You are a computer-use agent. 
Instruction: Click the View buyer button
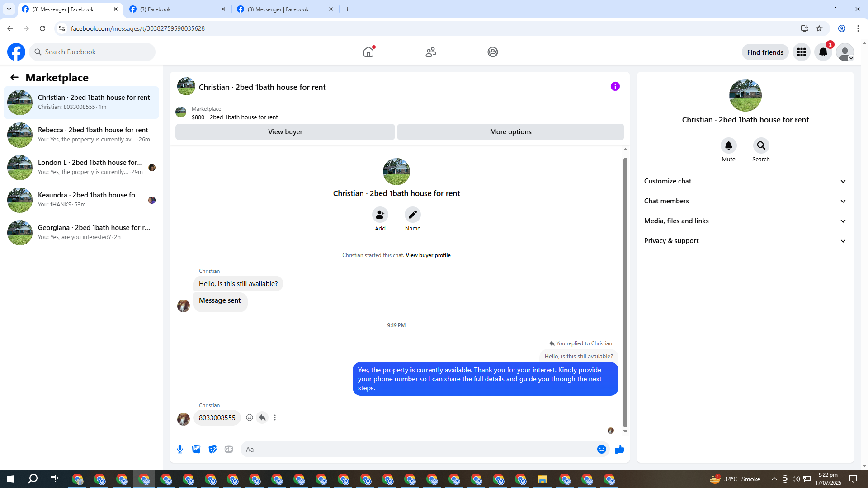(x=285, y=132)
